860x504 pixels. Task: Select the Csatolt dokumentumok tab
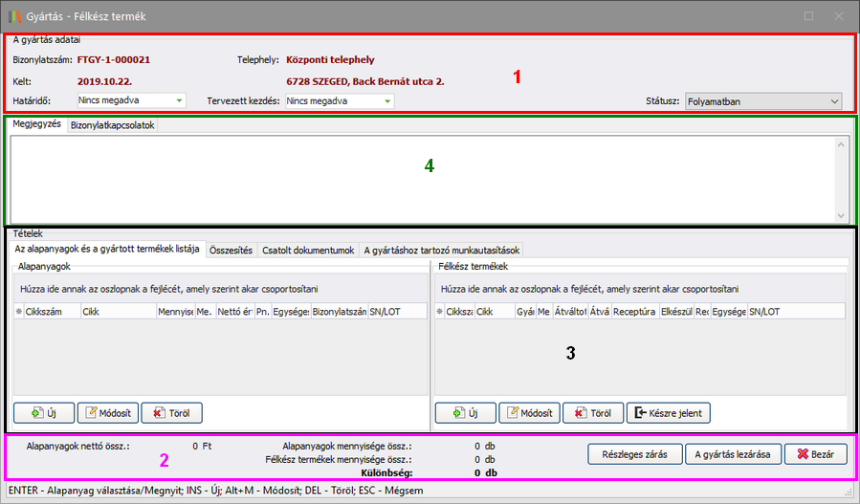point(307,250)
